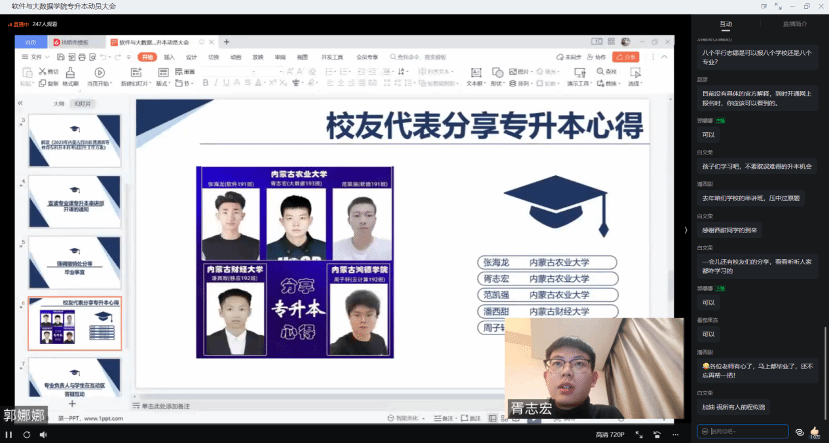830x444 pixels.
Task: Switch slide panel to 大纲 view
Action: click(x=58, y=103)
